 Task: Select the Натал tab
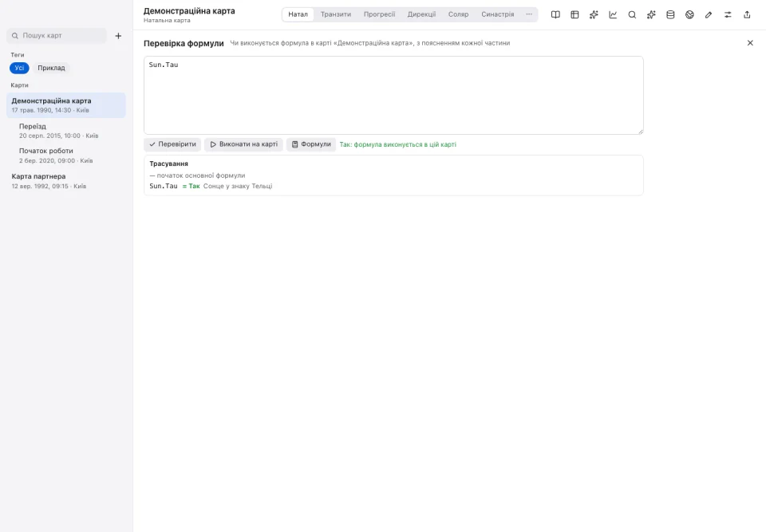[x=298, y=14]
